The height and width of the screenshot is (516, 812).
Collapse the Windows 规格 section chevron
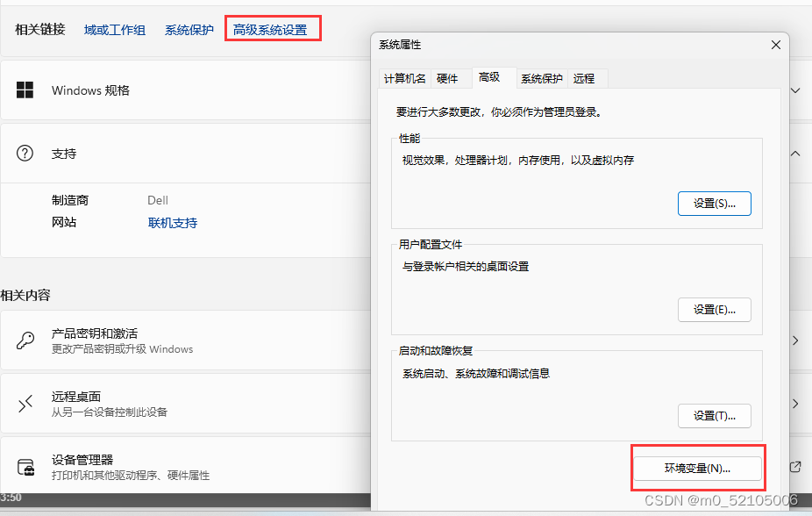pos(794,90)
